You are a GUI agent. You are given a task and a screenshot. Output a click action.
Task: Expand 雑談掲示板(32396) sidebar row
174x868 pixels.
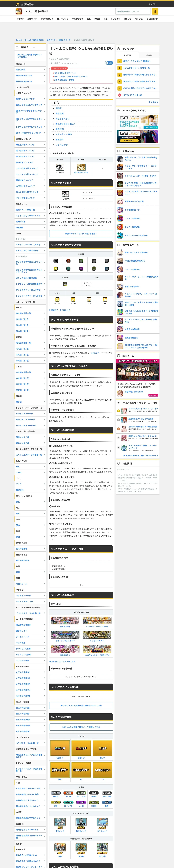pos(30,76)
